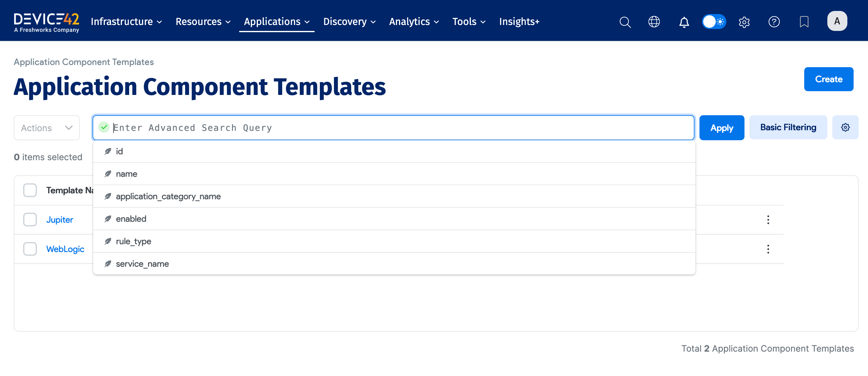Tick the select-all header checkbox
The height and width of the screenshot is (376, 868).
(x=30, y=190)
